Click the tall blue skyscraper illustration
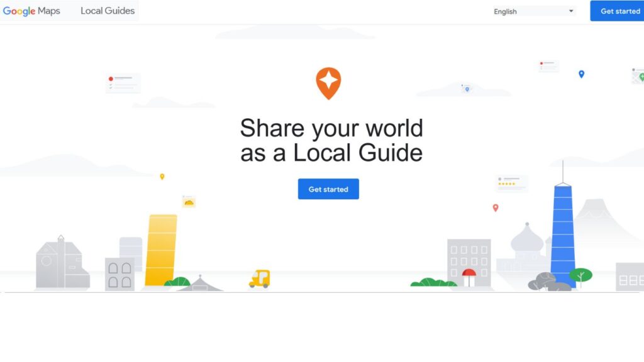 point(562,239)
